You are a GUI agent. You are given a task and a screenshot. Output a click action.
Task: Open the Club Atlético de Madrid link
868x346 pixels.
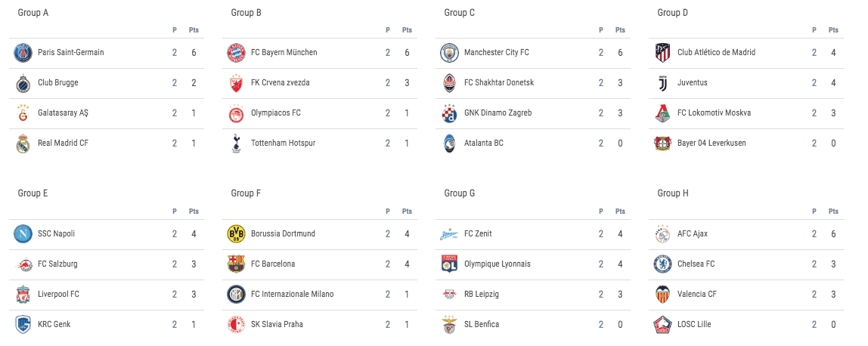(716, 53)
